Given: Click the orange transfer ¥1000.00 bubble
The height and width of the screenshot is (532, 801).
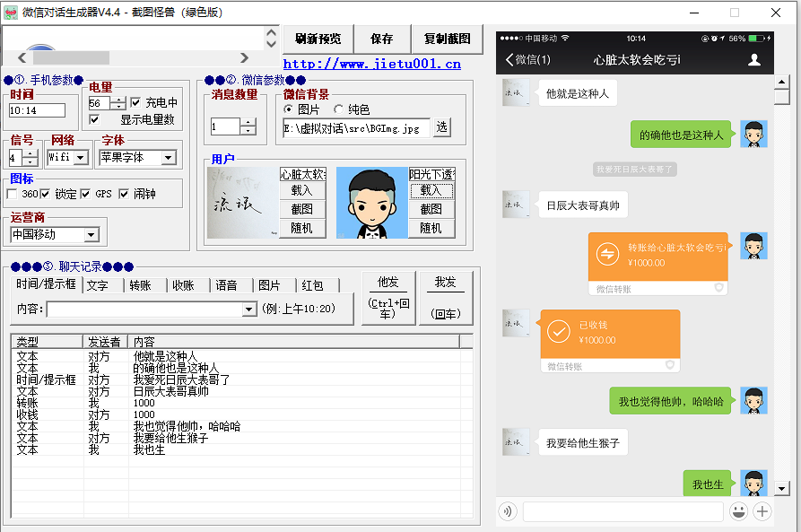Looking at the screenshot, I should pyautogui.click(x=657, y=256).
